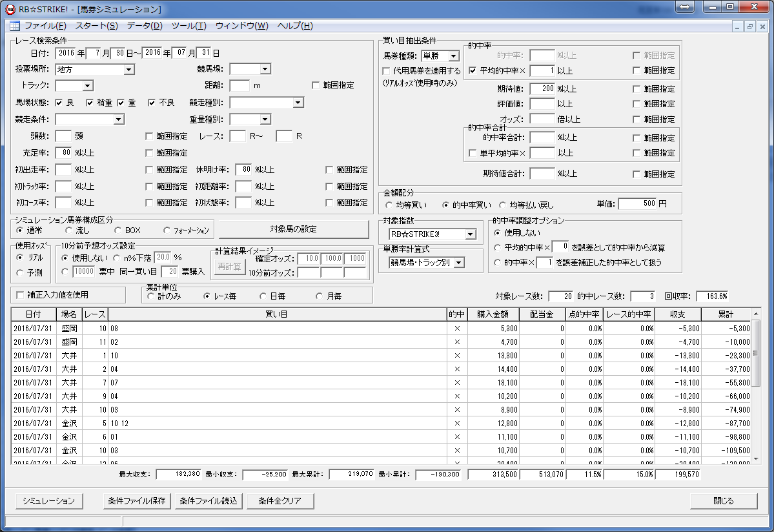The width and height of the screenshot is (774, 532).
Task: Expand the 単勝率計算式 dropdown
Action: pos(458,263)
